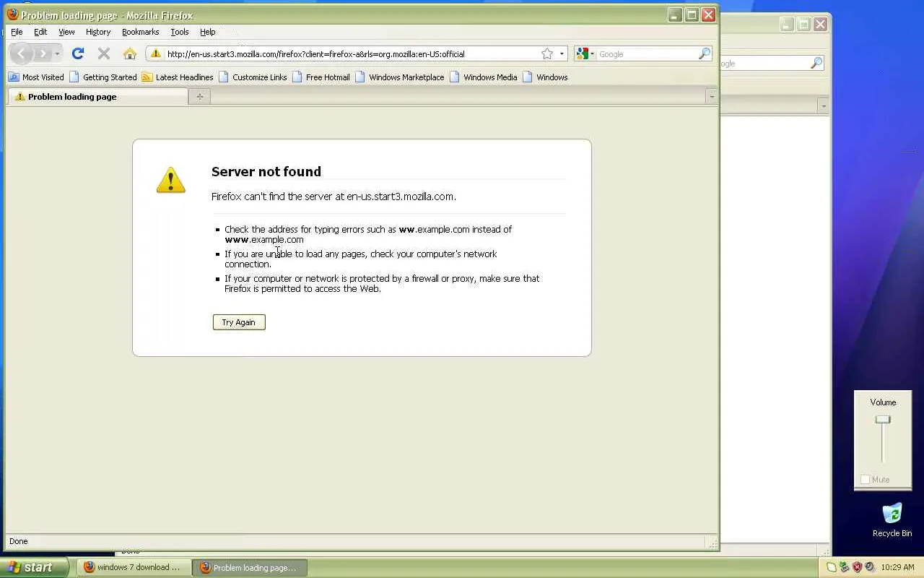Screen dimensions: 924x578
Task: Go back with the Back arrow button
Action: tap(22, 53)
